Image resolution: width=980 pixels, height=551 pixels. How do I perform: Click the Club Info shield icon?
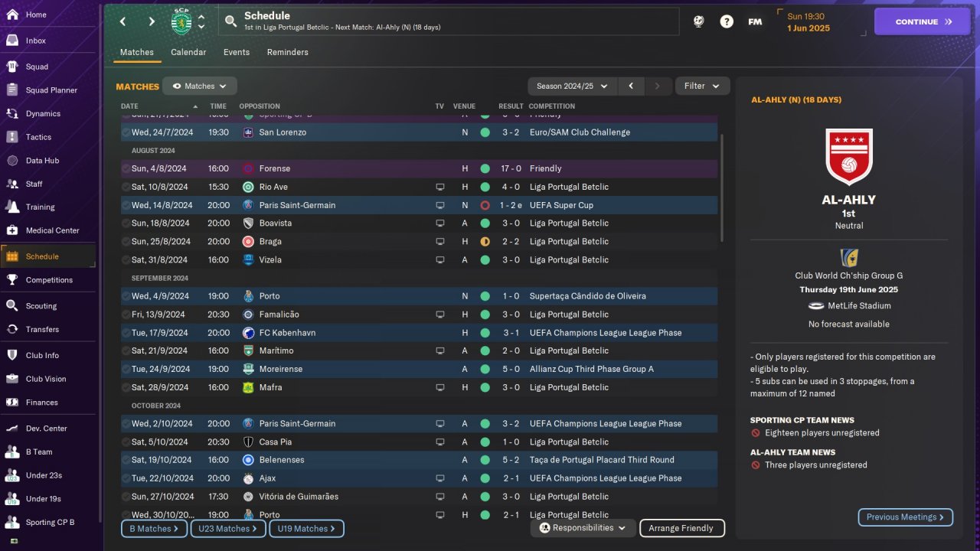12,355
